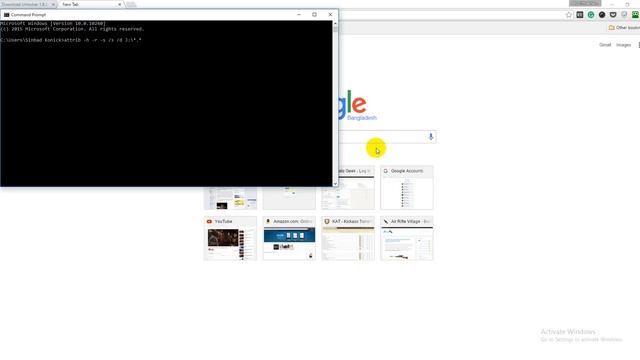Open a new Chrome tab button
This screenshot has width=640, height=360.
pyautogui.click(x=131, y=4)
